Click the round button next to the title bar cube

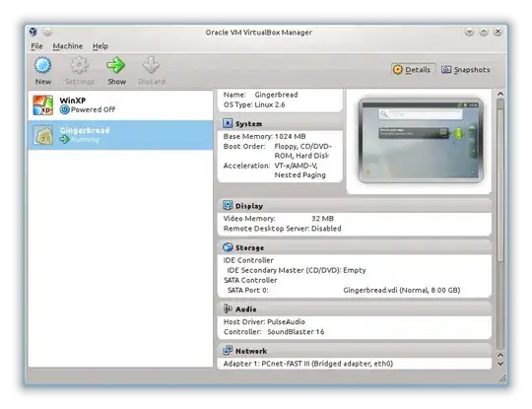click(x=47, y=32)
